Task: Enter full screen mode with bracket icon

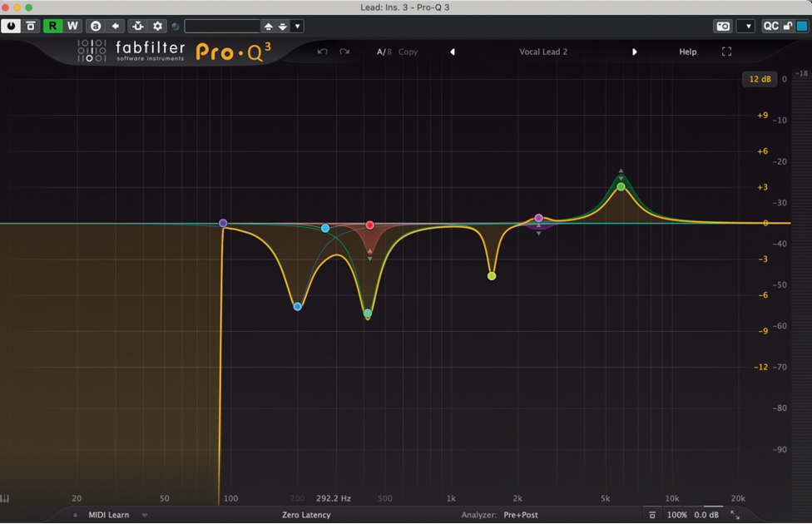Action: coord(726,52)
